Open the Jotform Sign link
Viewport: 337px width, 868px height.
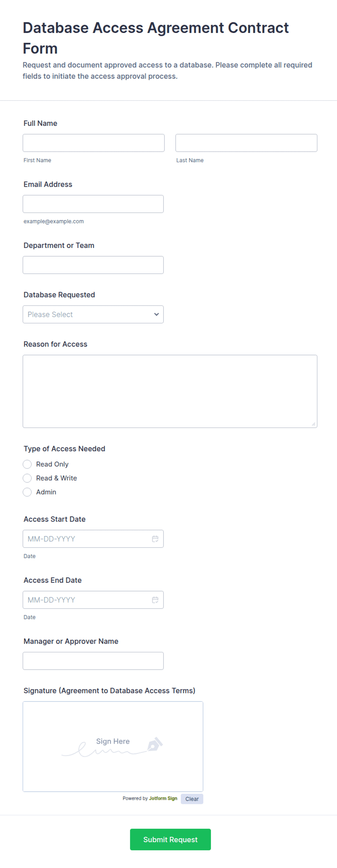point(163,798)
